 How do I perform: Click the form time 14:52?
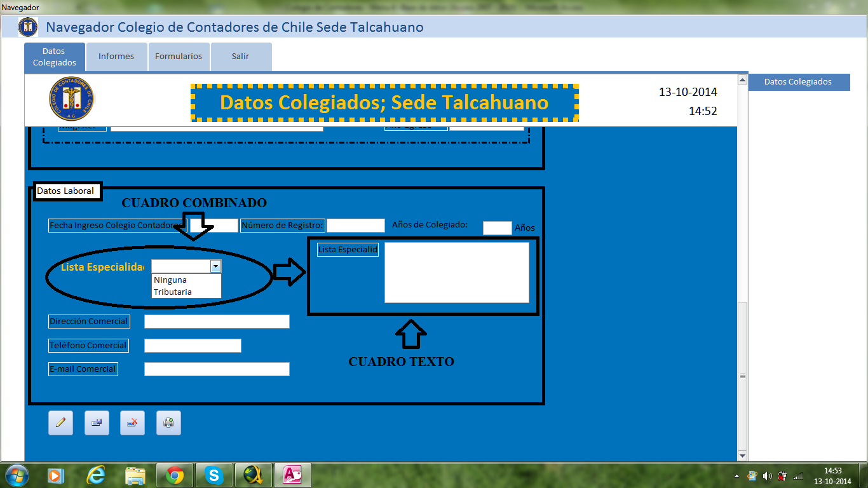(703, 111)
